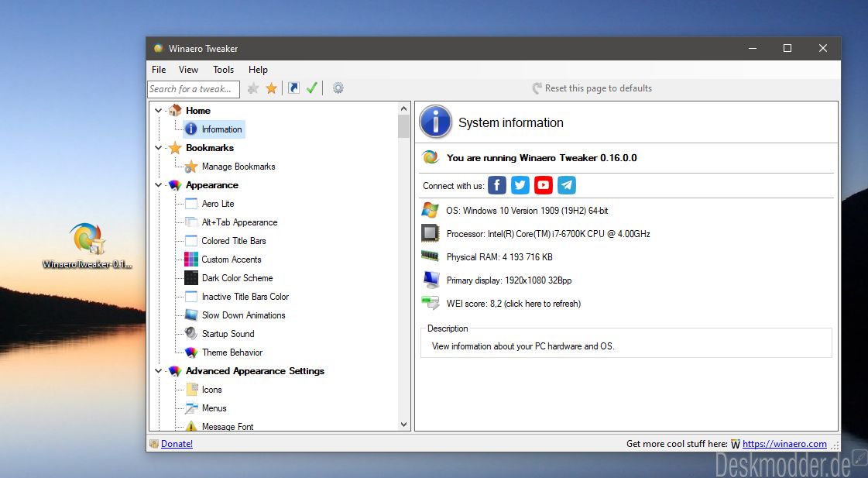Click the tree scrollbar down arrow
The height and width of the screenshot is (478, 868).
click(x=403, y=425)
